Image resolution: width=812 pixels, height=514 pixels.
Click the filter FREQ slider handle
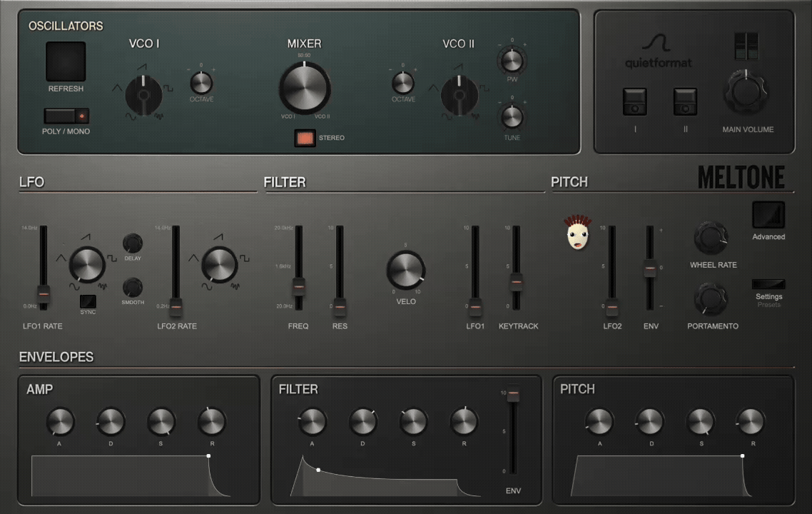[299, 286]
